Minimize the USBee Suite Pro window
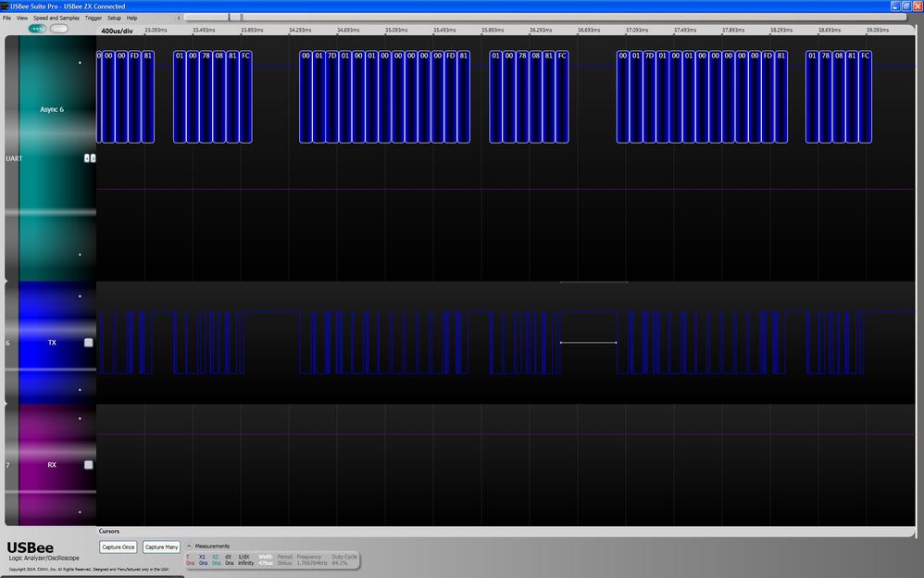This screenshot has width=924, height=578. [895, 6]
